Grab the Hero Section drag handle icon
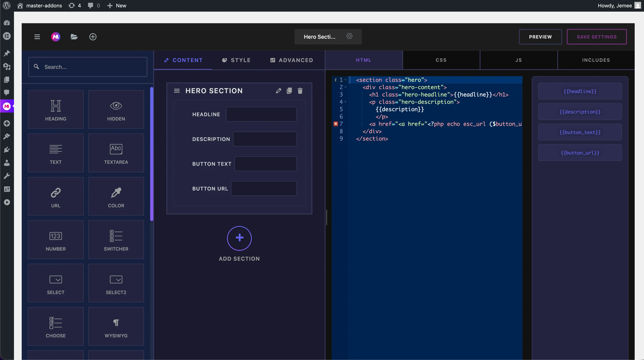This screenshot has height=360, width=644. pos(177,91)
